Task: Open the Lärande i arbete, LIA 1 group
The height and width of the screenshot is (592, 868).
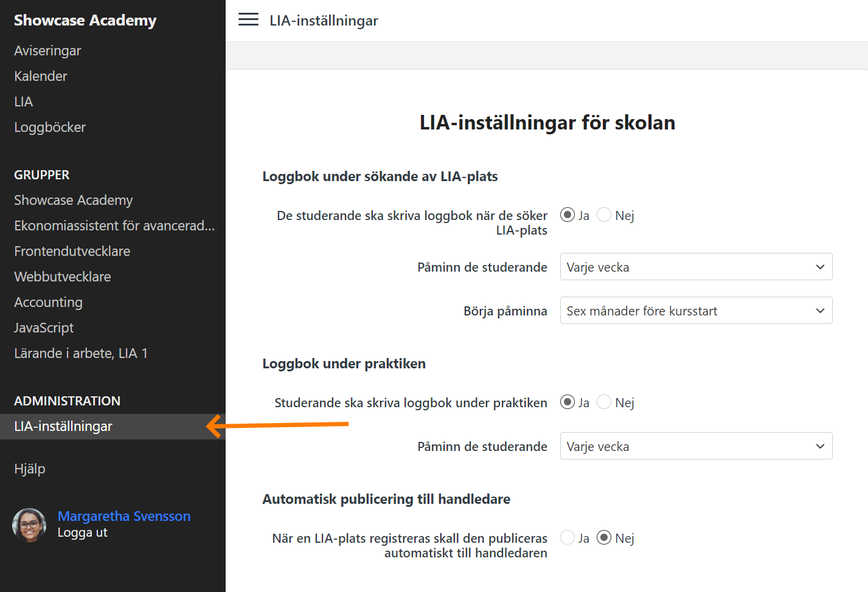Action: pos(81,354)
